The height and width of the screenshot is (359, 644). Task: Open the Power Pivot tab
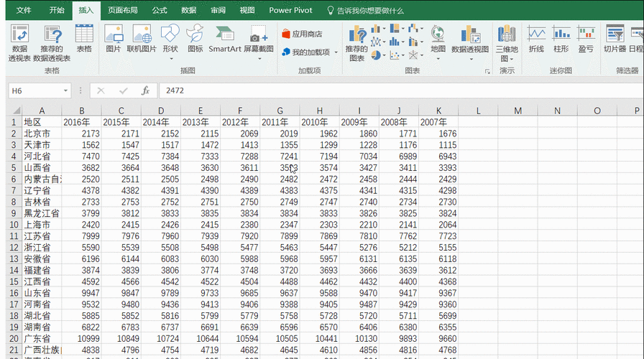[x=290, y=10]
